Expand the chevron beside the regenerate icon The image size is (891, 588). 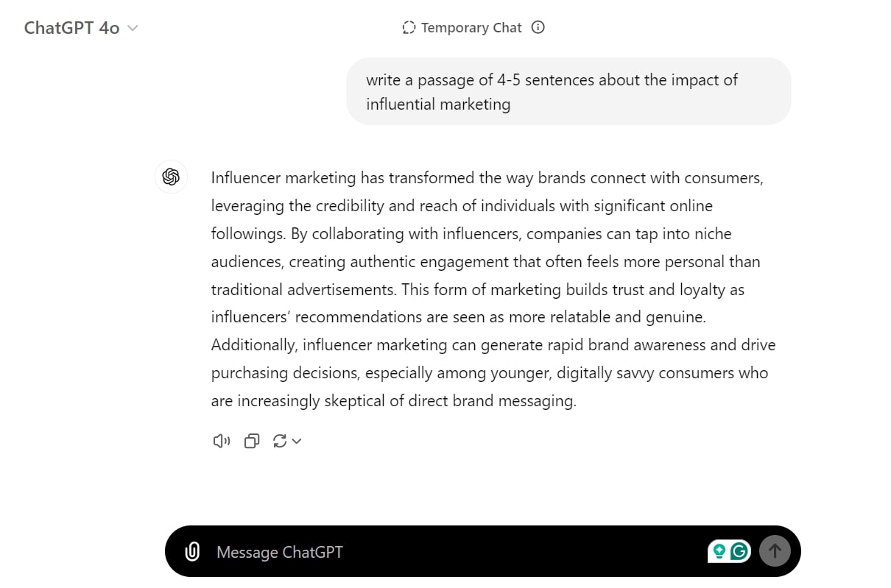[297, 441]
